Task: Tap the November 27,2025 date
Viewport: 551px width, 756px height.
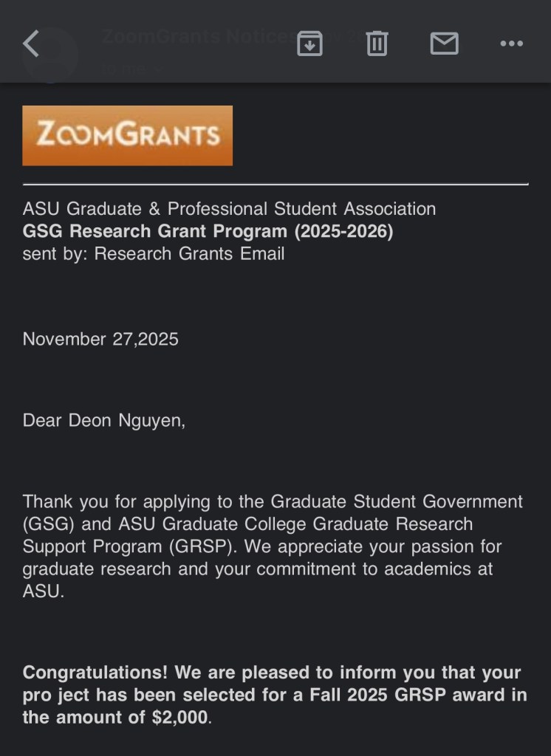Action: 100,339
